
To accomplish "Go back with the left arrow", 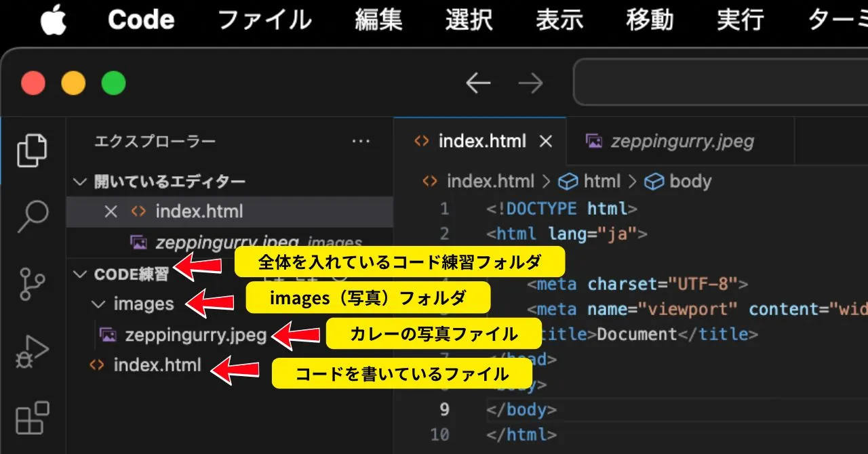I will point(478,83).
